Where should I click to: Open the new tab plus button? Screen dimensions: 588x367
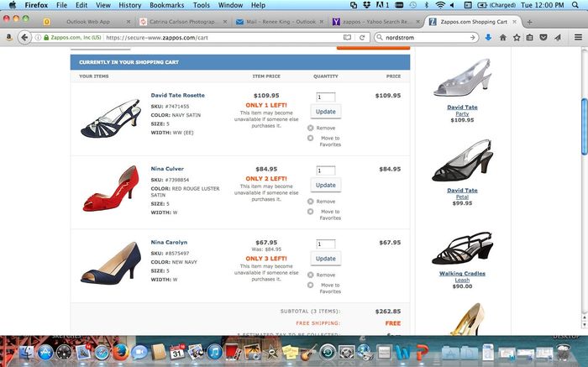529,20
